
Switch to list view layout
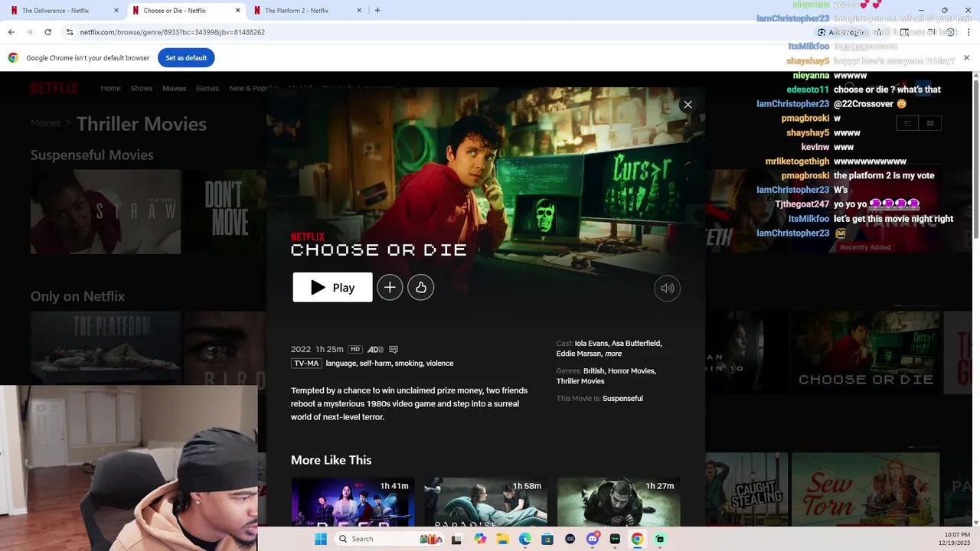coord(907,123)
